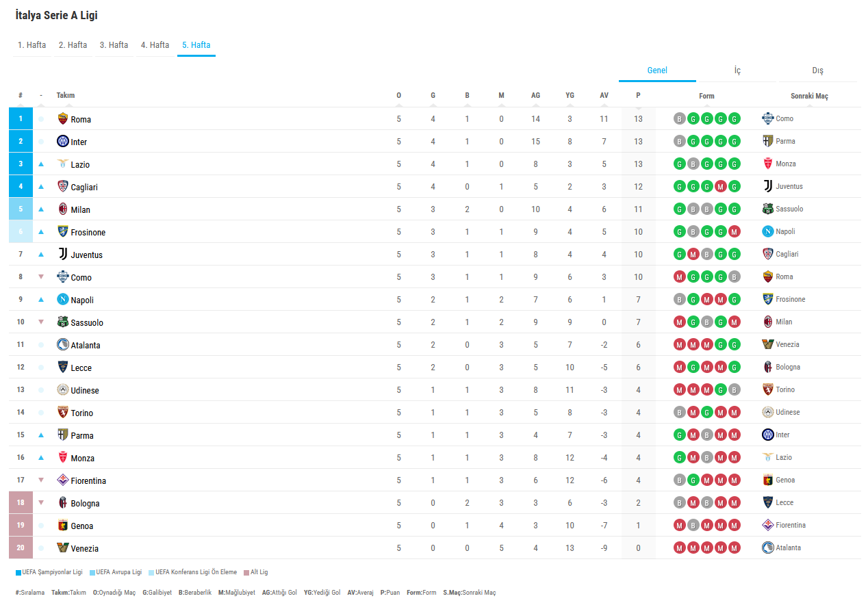
Task: Click Venezia's last M form badge
Action: pos(735,548)
